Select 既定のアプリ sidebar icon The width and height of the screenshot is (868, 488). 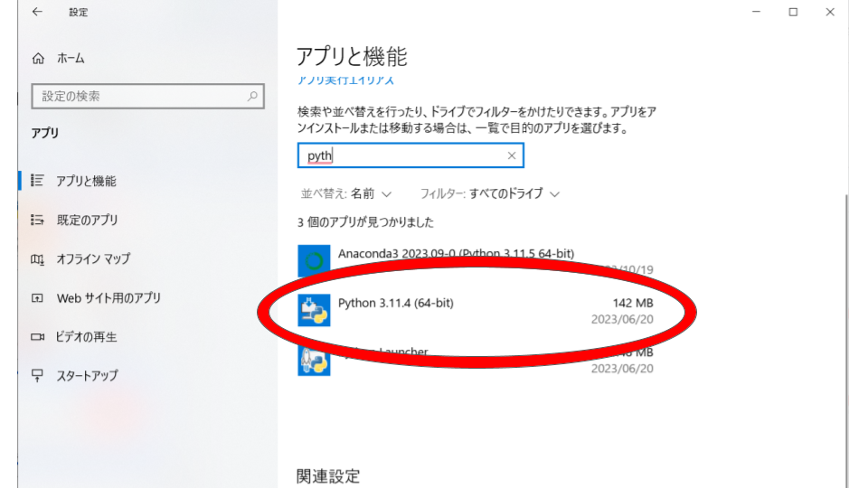click(38, 220)
